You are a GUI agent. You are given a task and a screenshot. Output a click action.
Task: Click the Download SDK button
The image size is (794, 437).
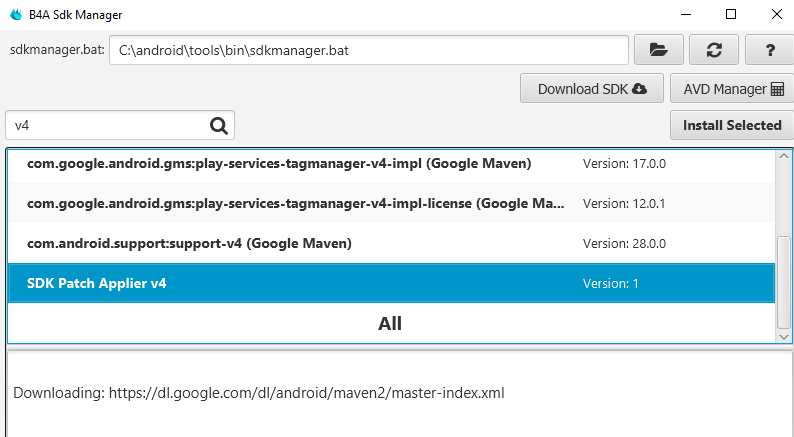point(592,88)
